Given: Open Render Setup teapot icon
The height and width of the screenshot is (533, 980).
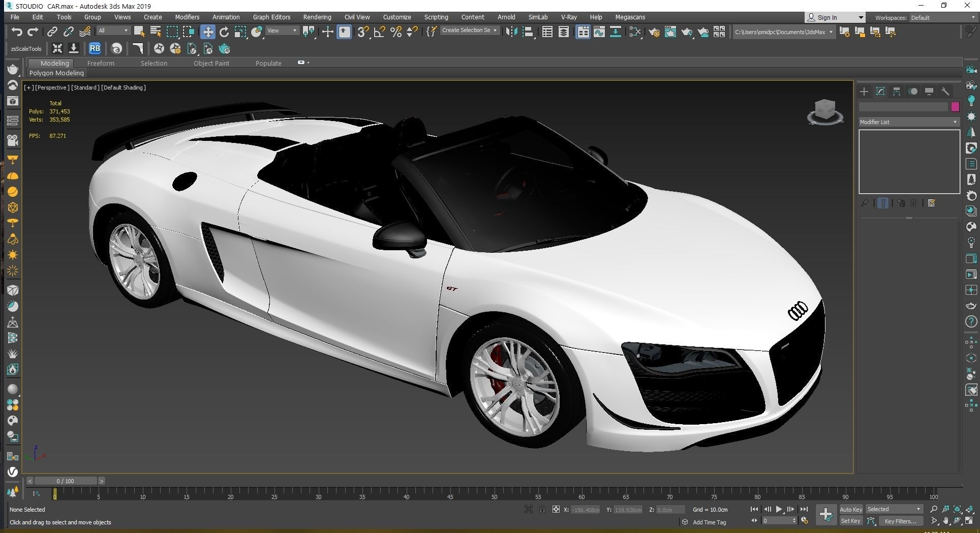Looking at the screenshot, I should tap(654, 32).
